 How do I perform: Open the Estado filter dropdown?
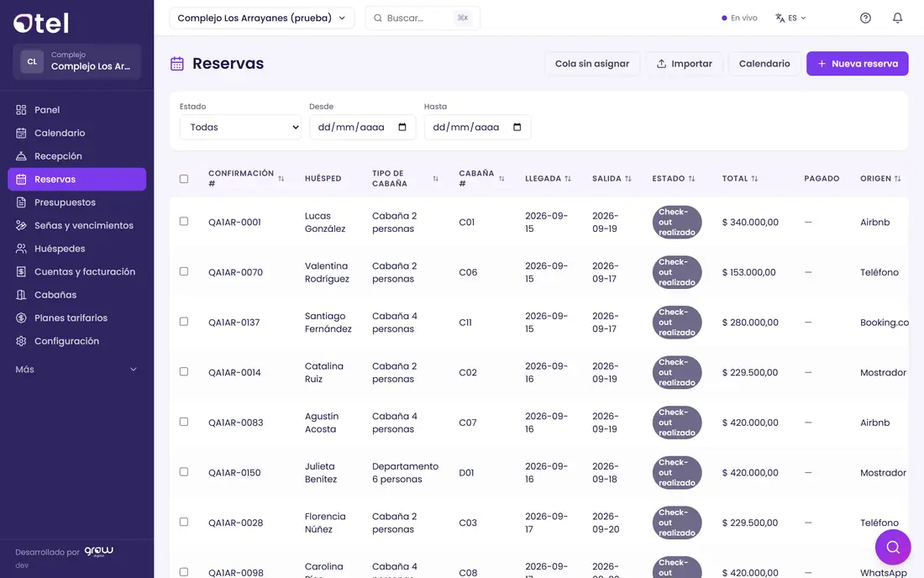tap(240, 127)
